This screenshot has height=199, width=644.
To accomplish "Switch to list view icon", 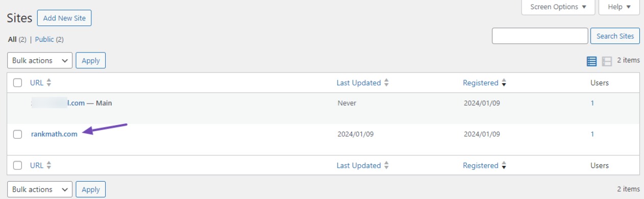I will pos(591,61).
